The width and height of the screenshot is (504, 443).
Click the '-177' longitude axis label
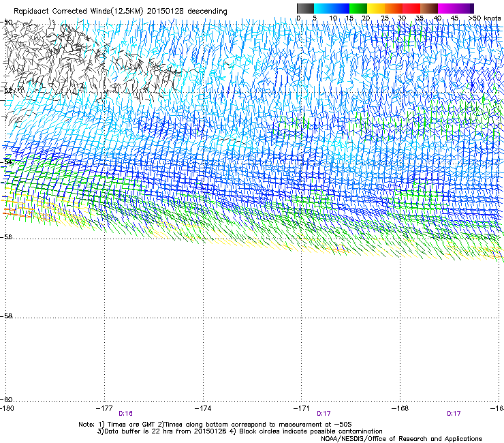[104, 408]
